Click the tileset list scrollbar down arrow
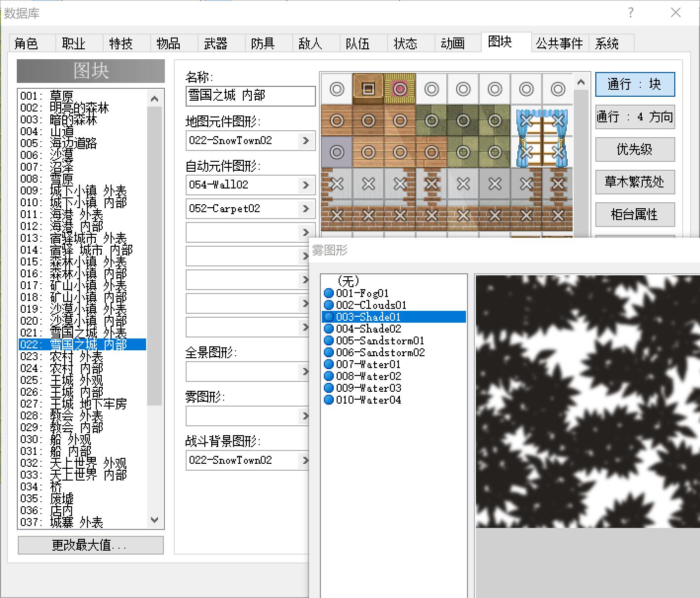700x598 pixels. tap(155, 520)
